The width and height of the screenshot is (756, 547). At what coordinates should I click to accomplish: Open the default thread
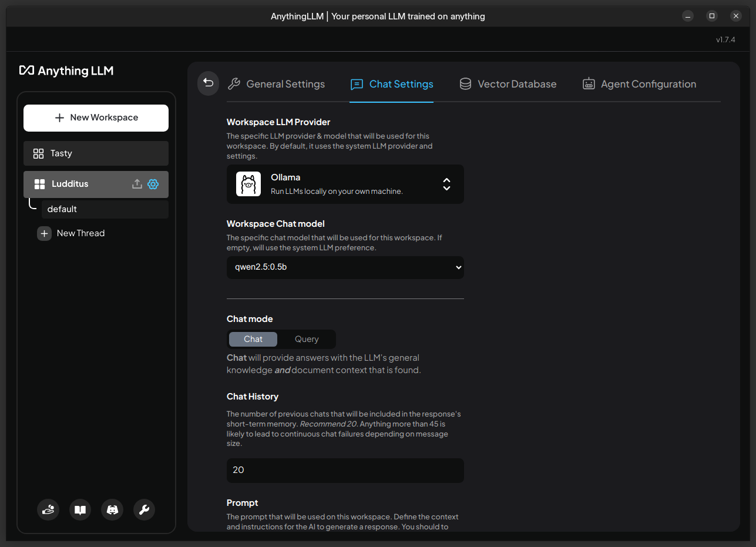coord(105,209)
